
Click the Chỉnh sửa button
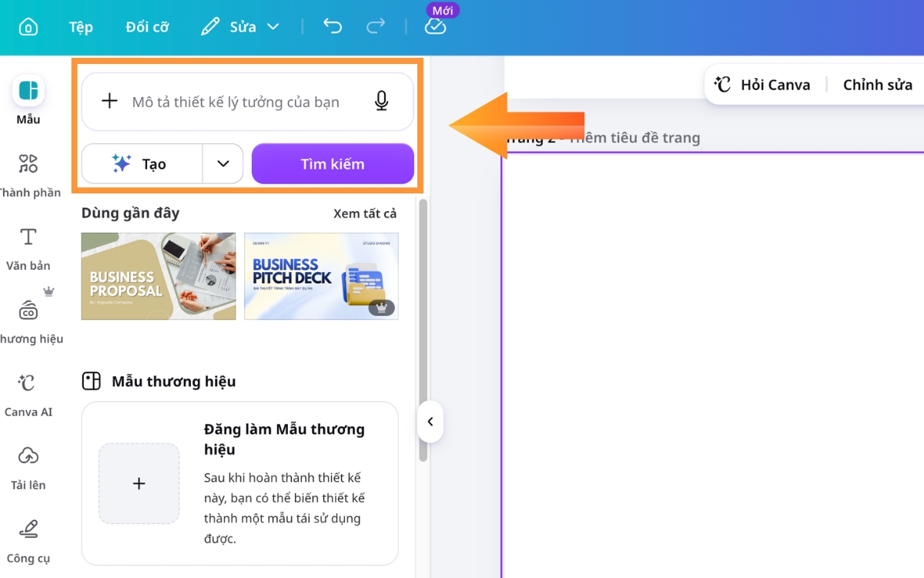tap(878, 85)
